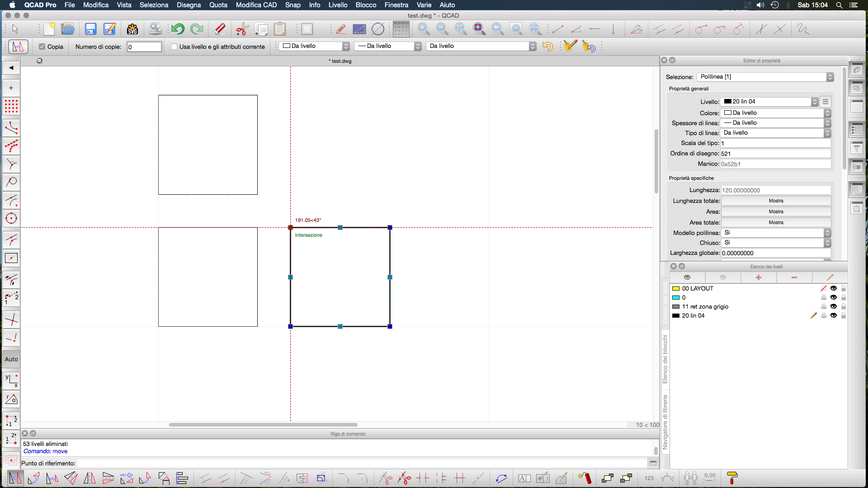This screenshot has height=488, width=868.
Task: Click the Auto snap button
Action: point(11,359)
